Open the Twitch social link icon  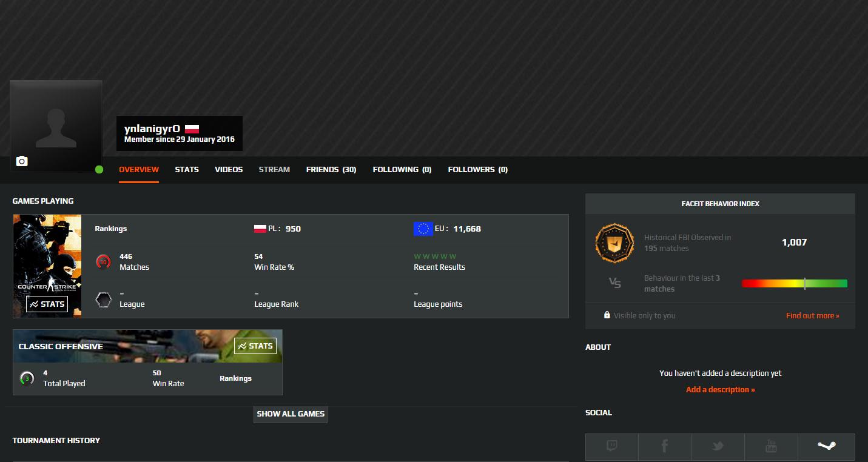611,447
